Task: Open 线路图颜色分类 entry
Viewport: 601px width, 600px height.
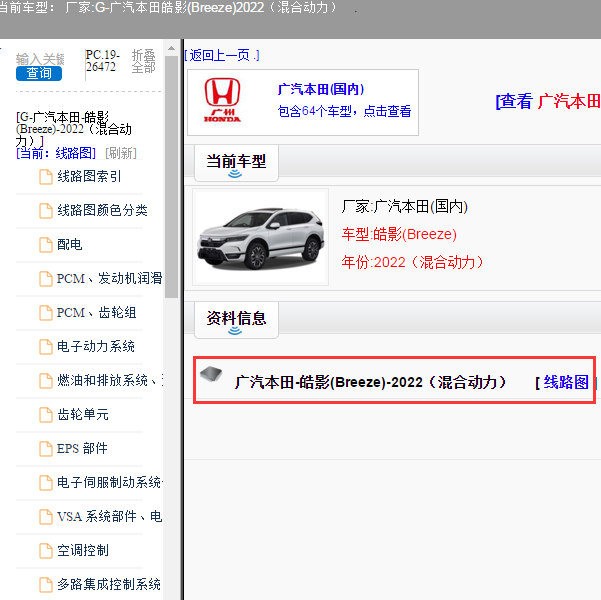Action: [102, 210]
